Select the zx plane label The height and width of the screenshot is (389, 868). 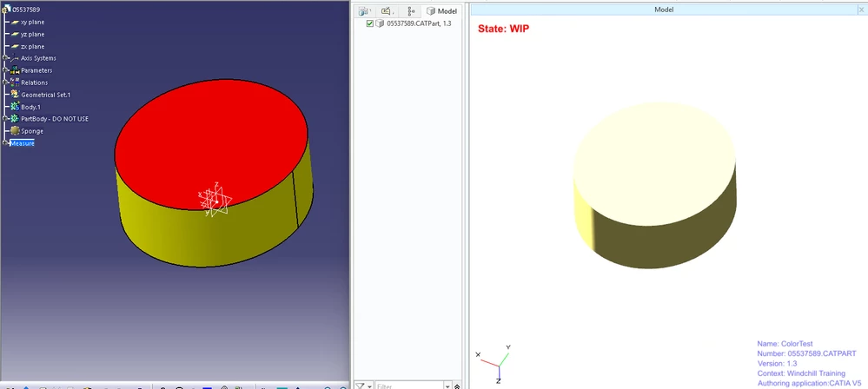[x=33, y=47]
